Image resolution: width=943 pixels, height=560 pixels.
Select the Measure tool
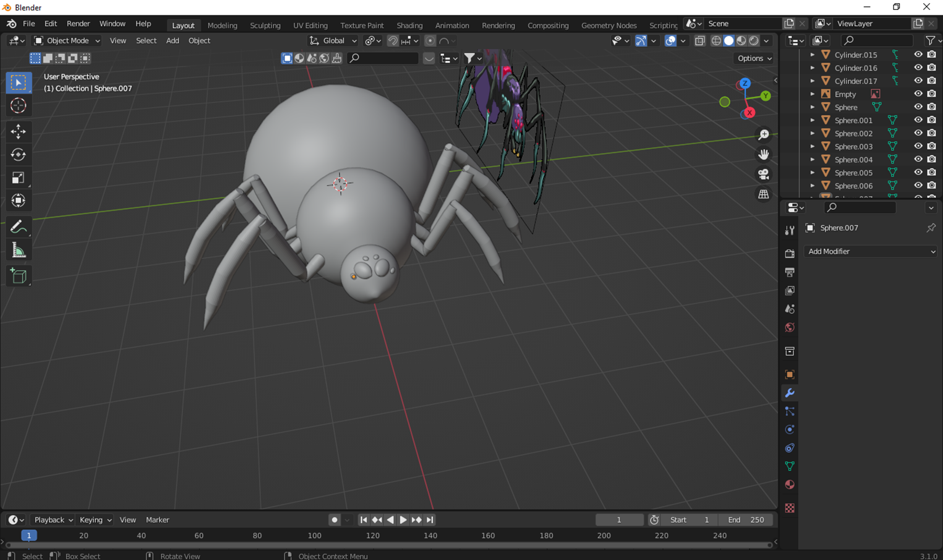(x=18, y=250)
